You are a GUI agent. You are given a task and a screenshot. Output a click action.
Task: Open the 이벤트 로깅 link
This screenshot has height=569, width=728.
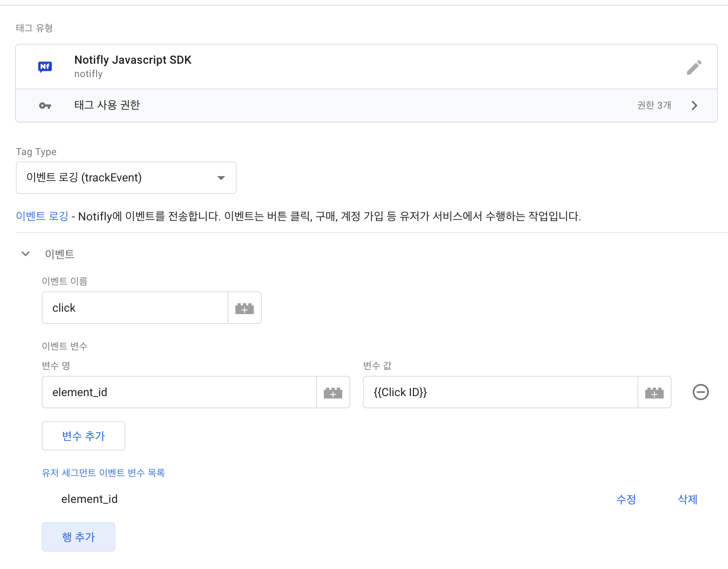pyautogui.click(x=41, y=216)
